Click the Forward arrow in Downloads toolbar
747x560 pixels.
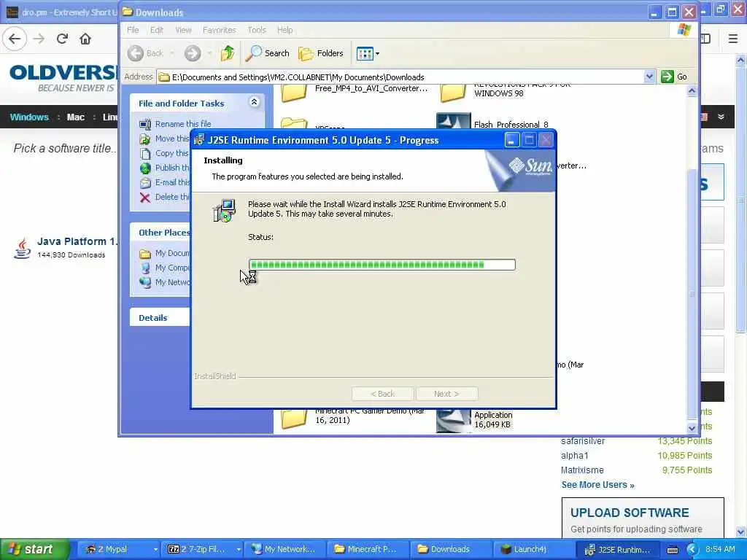click(193, 53)
